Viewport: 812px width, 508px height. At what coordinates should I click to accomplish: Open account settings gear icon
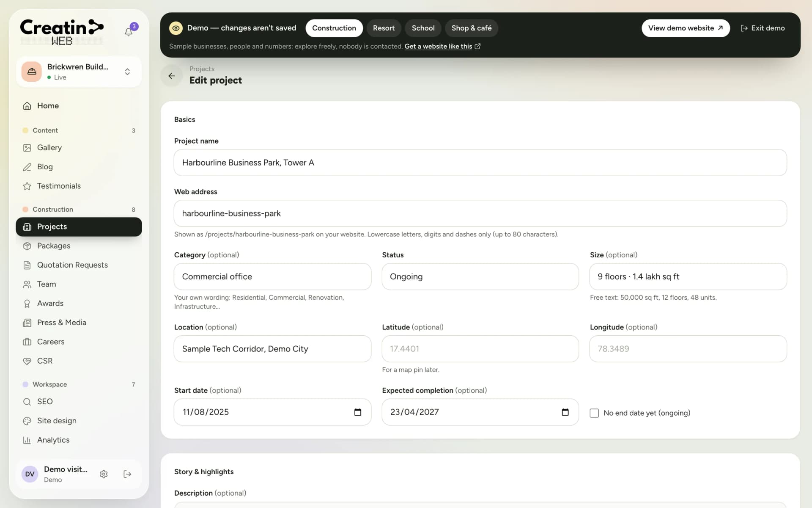pyautogui.click(x=104, y=474)
